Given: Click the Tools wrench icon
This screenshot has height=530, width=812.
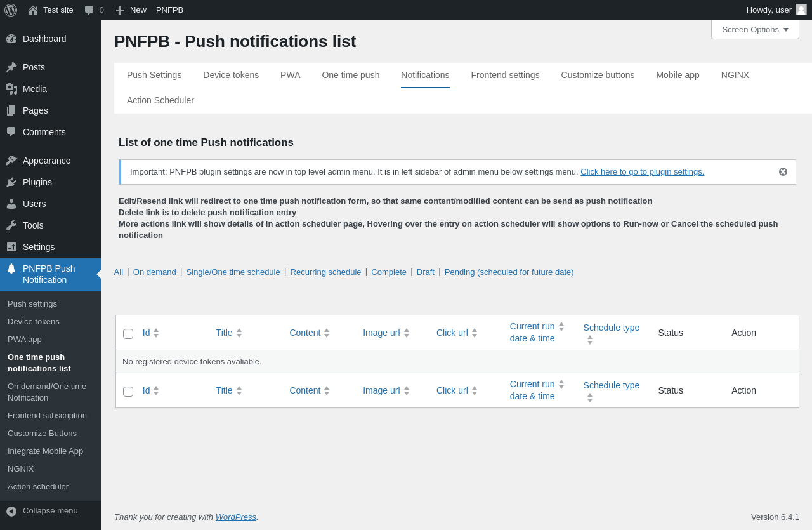Looking at the screenshot, I should pos(11,225).
